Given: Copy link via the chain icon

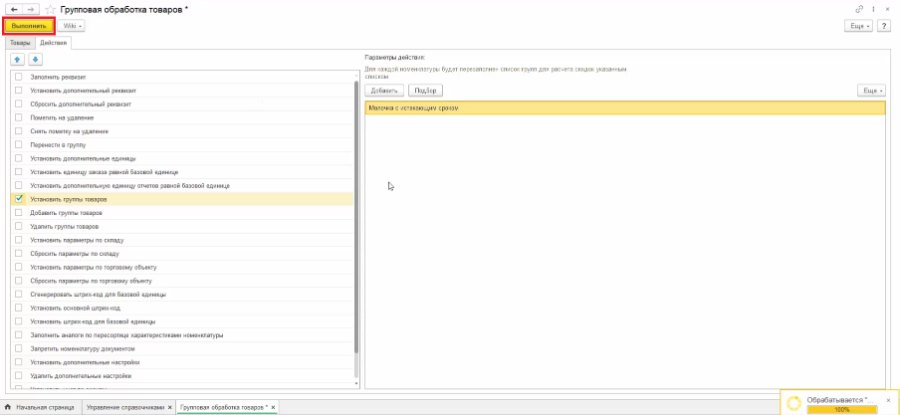Looking at the screenshot, I should click(859, 9).
